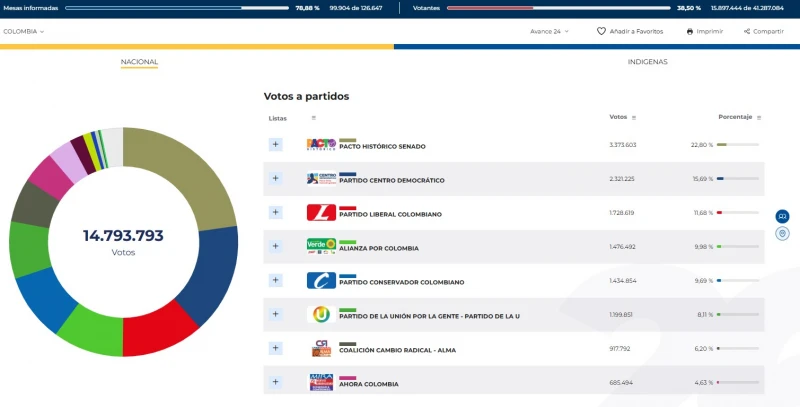The height and width of the screenshot is (407, 800).
Task: Click the ALIANZA POR COLOMBIA name
Action: pyautogui.click(x=379, y=248)
